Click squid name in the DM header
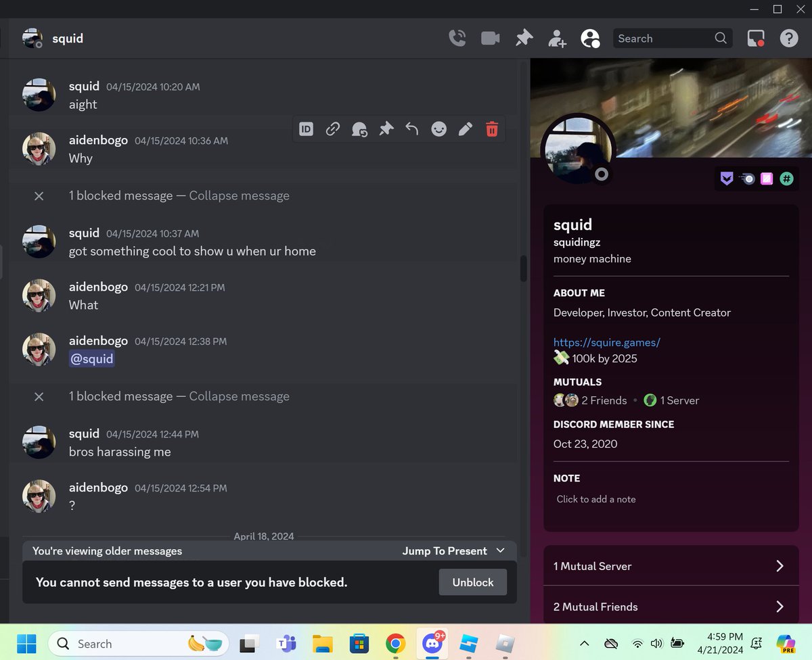This screenshot has height=660, width=812. [68, 39]
